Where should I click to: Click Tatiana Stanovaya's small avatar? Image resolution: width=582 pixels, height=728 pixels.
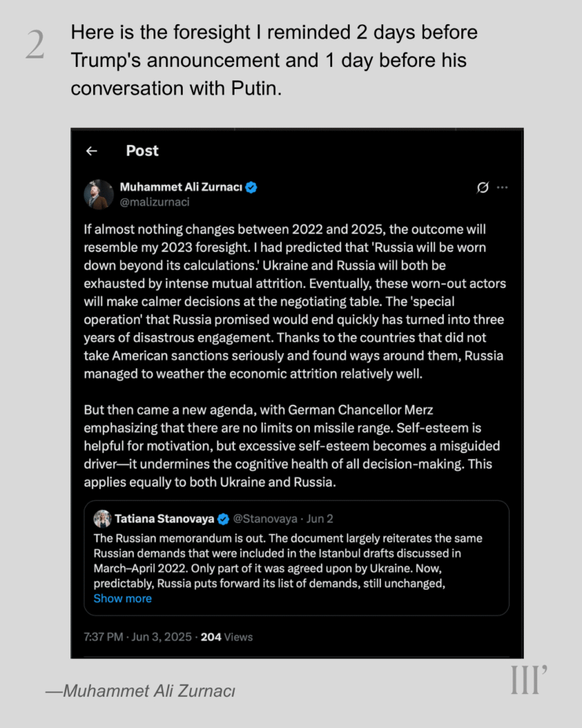click(102, 518)
